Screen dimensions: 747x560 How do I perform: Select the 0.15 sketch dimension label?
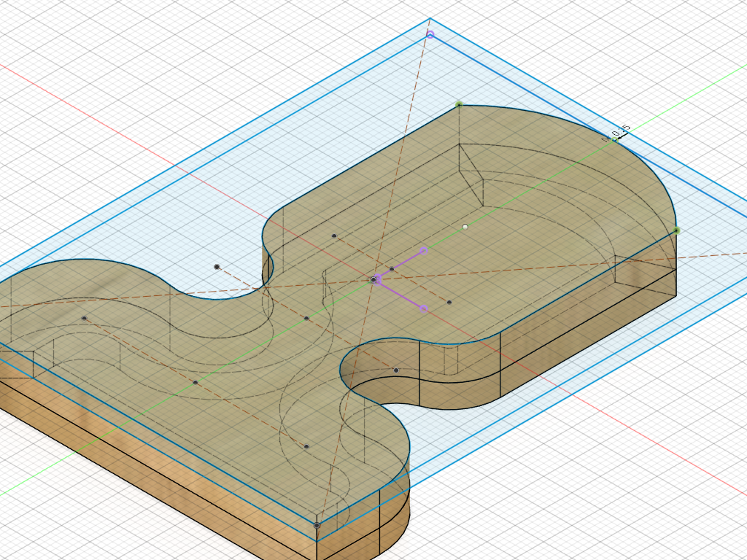[621, 130]
